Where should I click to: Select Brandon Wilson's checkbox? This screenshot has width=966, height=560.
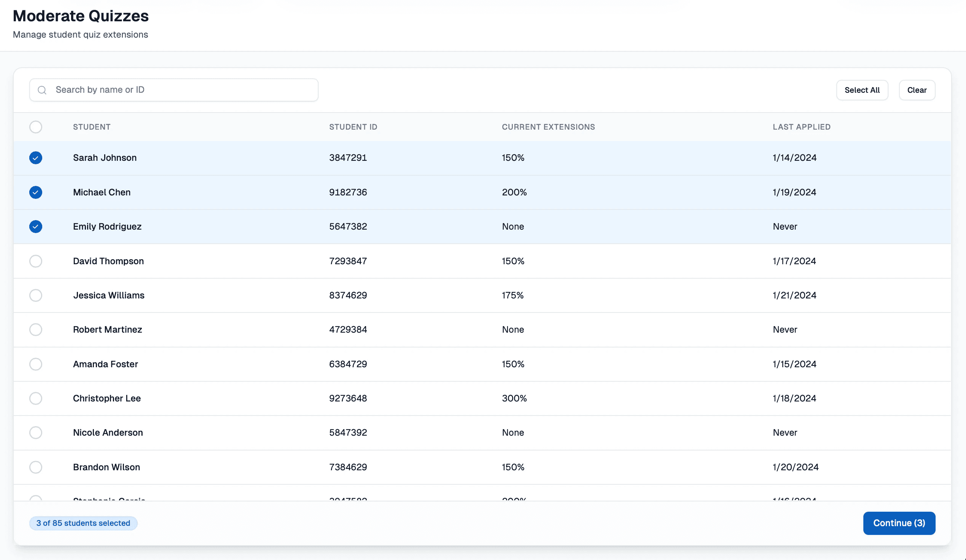pos(36,467)
